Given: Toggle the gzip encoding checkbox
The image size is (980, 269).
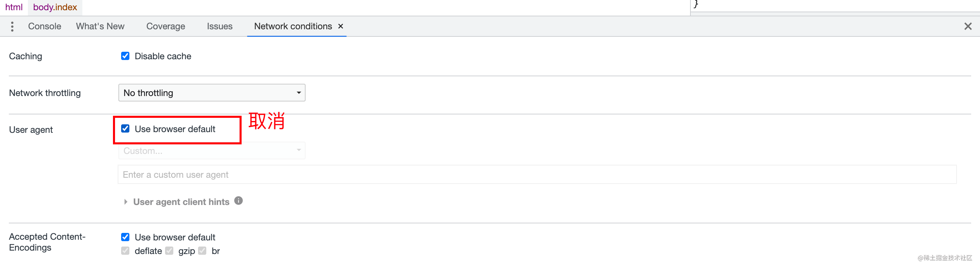Looking at the screenshot, I should (169, 251).
